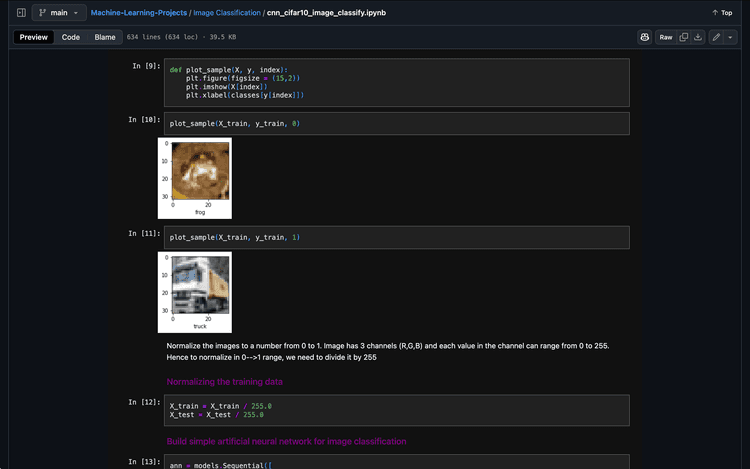
Task: Switch to the Code tab
Action: (71, 37)
